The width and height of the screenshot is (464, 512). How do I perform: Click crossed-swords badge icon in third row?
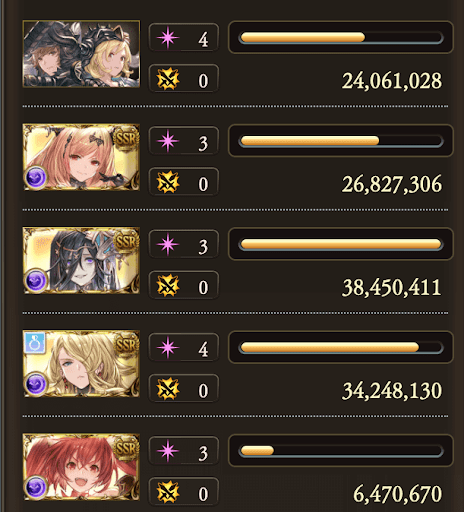tap(168, 286)
